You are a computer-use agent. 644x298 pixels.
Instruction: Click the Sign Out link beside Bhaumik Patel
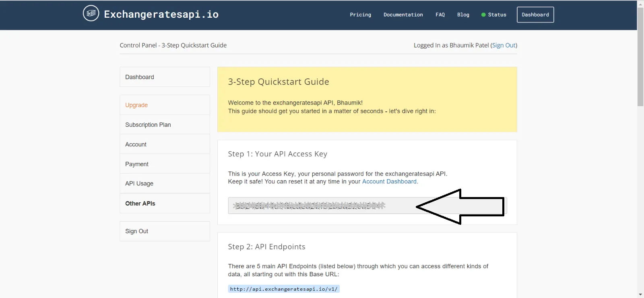pos(504,45)
